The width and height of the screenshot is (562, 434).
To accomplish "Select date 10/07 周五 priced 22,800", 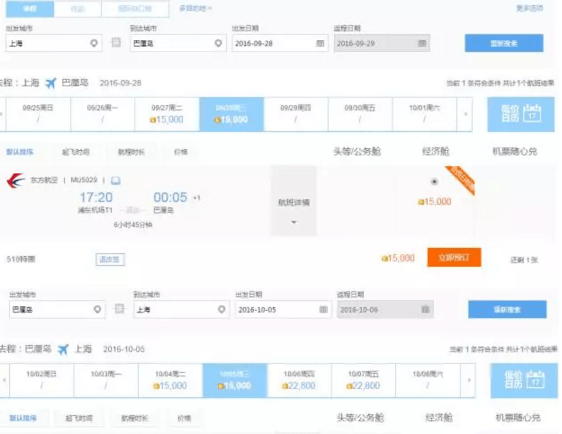I will pyautogui.click(x=364, y=380).
